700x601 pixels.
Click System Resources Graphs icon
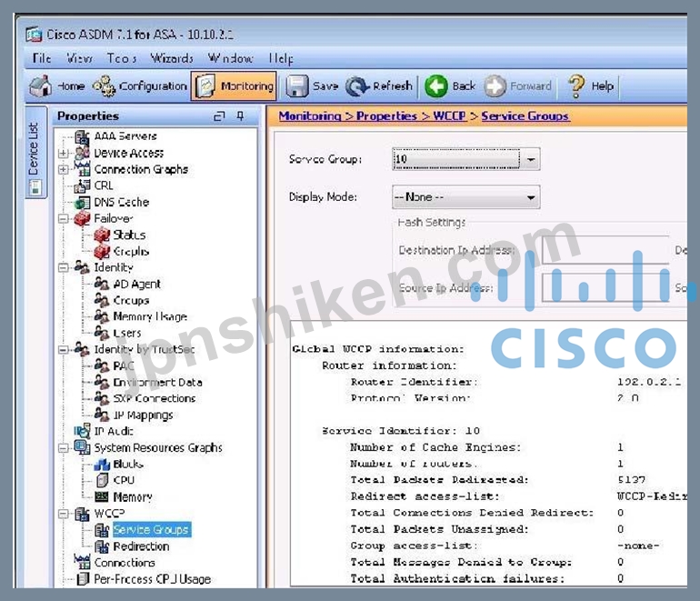(x=82, y=447)
